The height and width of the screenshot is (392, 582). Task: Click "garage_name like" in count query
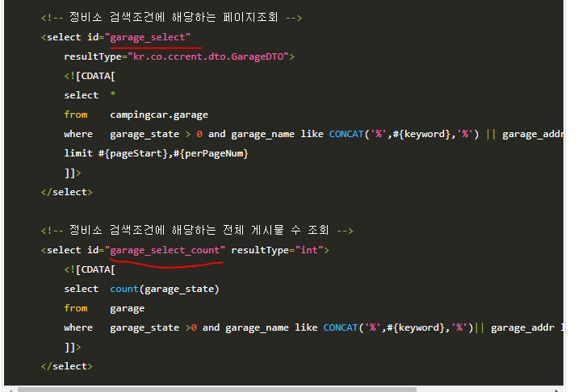click(x=272, y=327)
